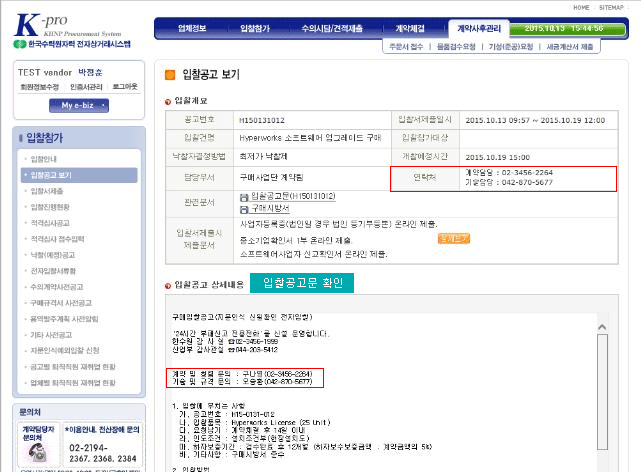Open 낙찰(예정)공고 in the sidebar
Image resolution: width=641 pixels, height=472 pixels.
tap(53, 255)
